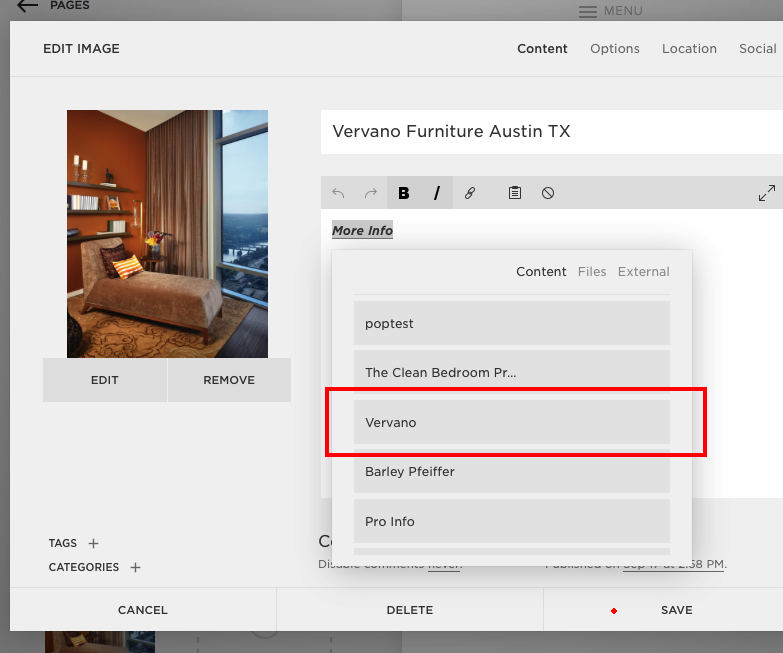The width and height of the screenshot is (783, 653).
Task: Open the Location tab
Action: pyautogui.click(x=689, y=48)
